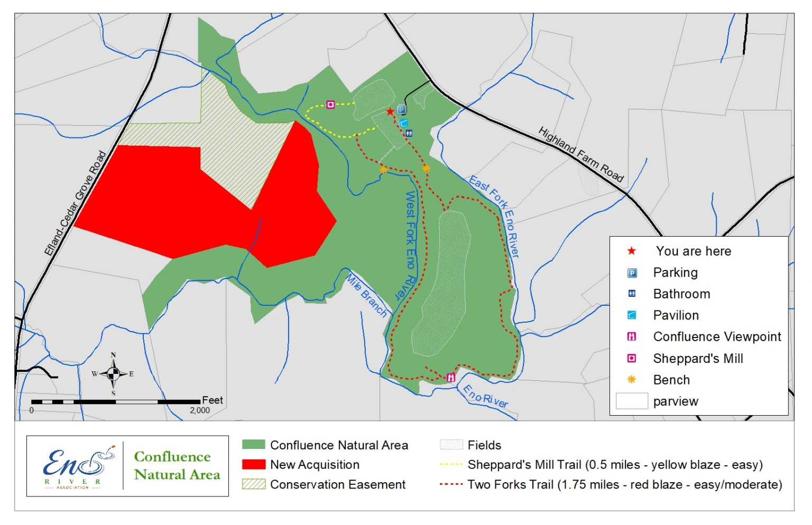Click the 'Highland Farm Road' label
The image size is (812, 525).
click(581, 154)
